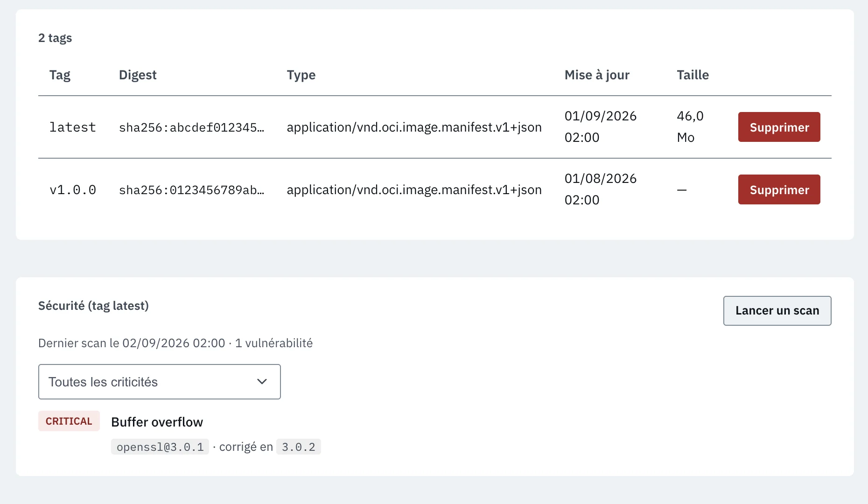Click the fixed version 3.0.2 label
This screenshot has width=868, height=504.
pos(299,447)
